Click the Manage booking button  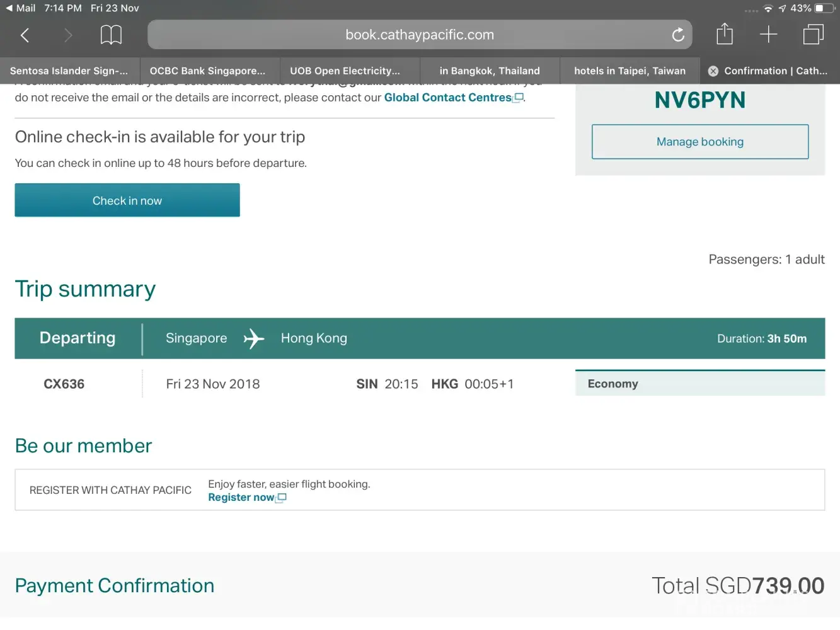click(x=699, y=142)
